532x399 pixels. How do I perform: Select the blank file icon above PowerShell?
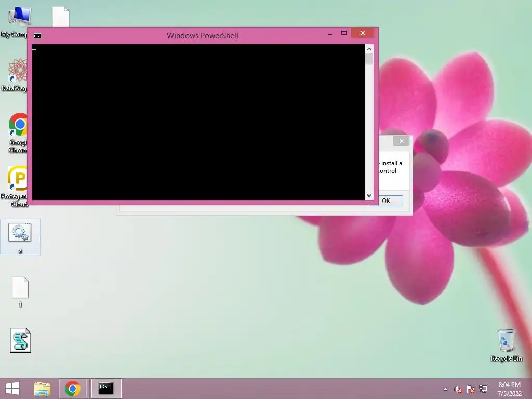coord(61,16)
